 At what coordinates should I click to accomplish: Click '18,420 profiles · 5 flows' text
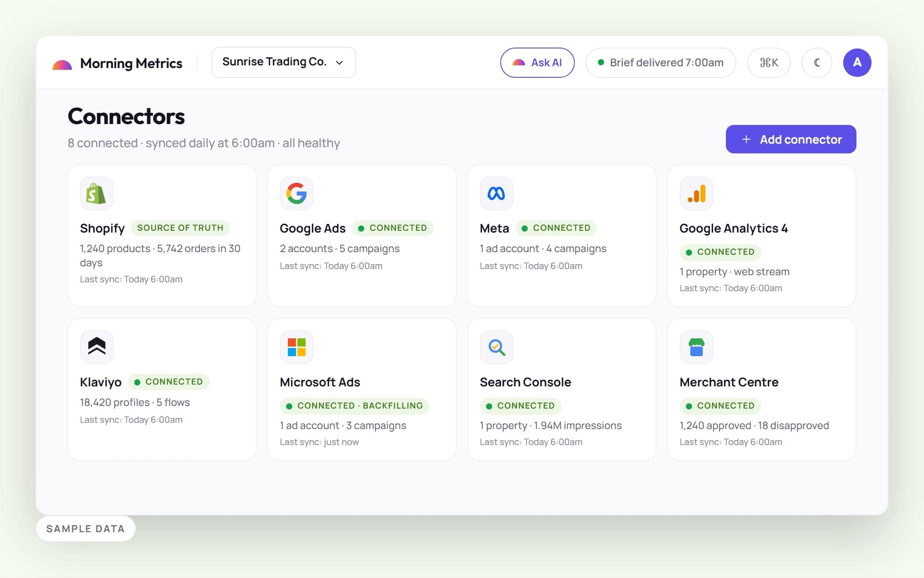click(x=135, y=402)
